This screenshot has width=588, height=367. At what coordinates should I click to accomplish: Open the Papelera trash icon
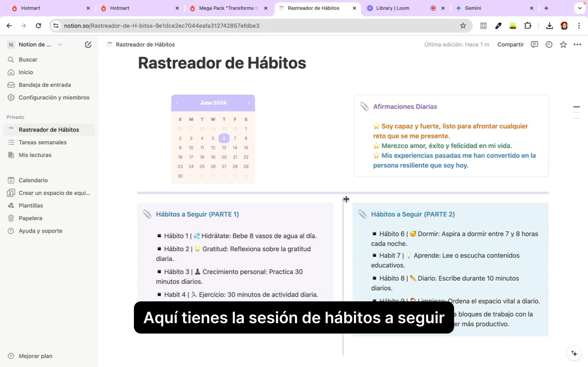tap(11, 218)
